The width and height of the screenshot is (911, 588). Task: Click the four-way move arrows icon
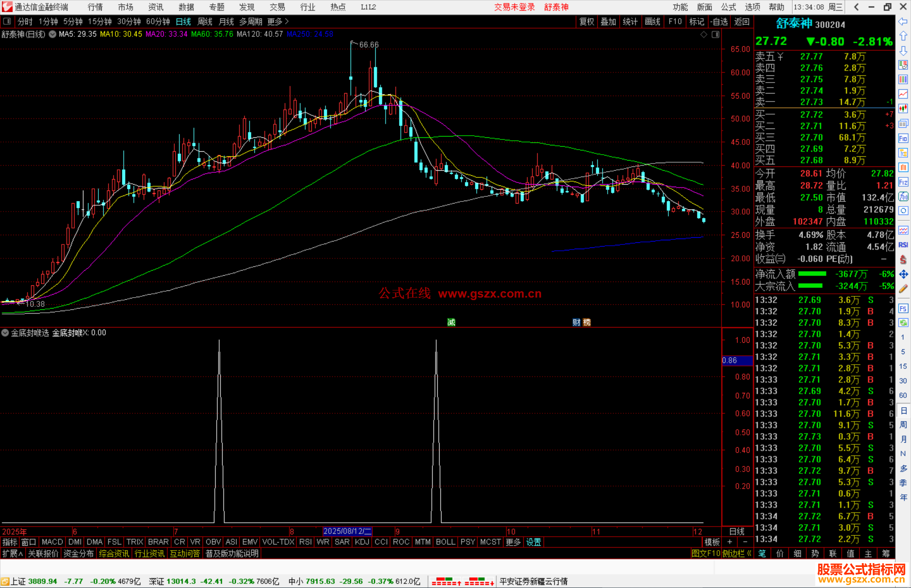click(903, 274)
